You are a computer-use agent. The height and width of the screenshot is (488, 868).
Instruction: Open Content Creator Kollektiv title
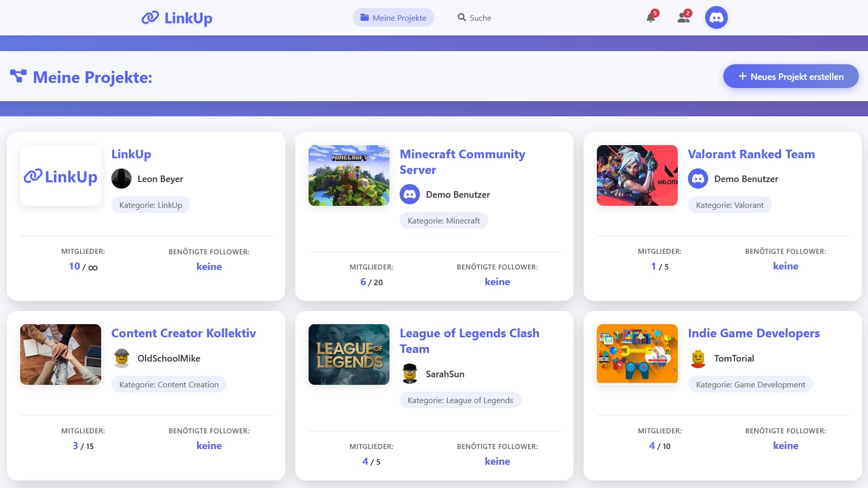coord(184,333)
